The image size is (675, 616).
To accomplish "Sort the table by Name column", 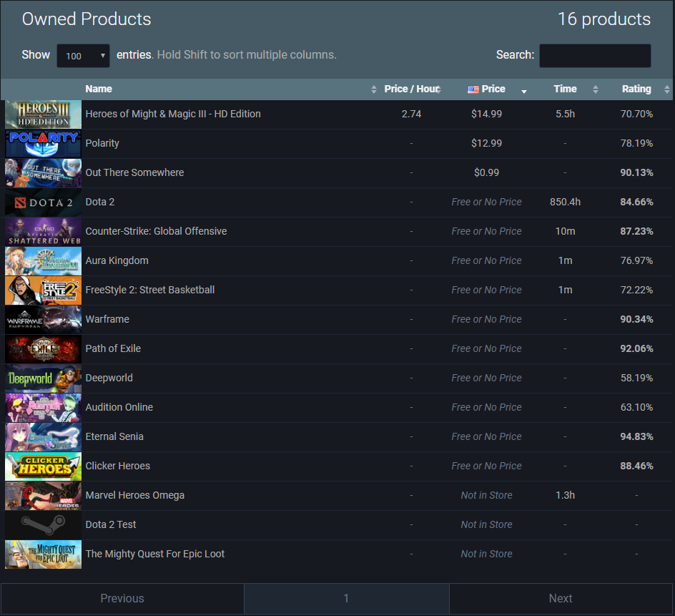I will [99, 89].
